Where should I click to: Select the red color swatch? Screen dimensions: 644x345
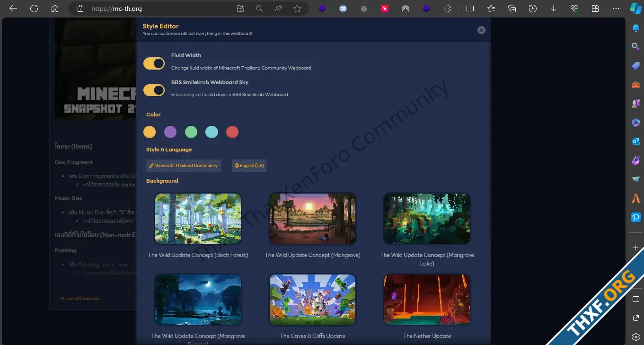[x=232, y=132]
